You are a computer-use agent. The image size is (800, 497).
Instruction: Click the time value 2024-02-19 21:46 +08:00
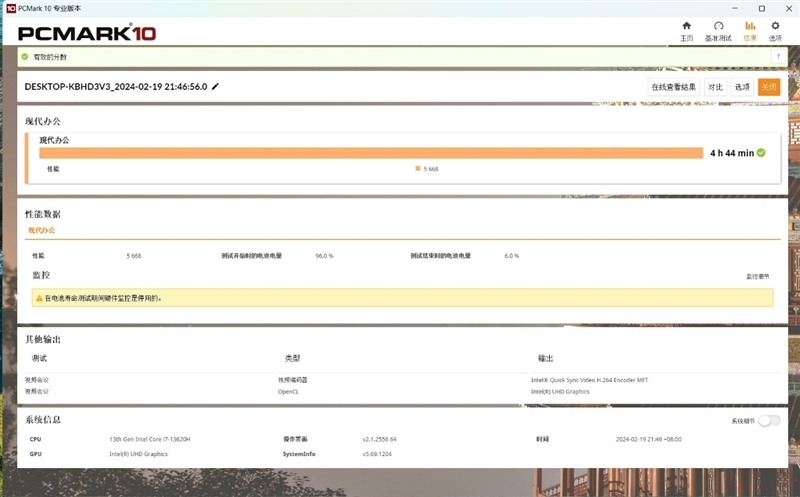click(648, 439)
